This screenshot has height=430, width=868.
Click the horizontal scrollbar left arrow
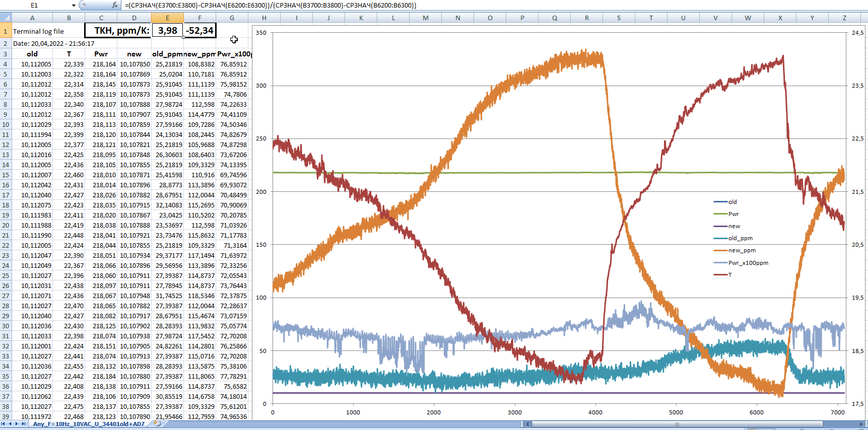coord(527,424)
